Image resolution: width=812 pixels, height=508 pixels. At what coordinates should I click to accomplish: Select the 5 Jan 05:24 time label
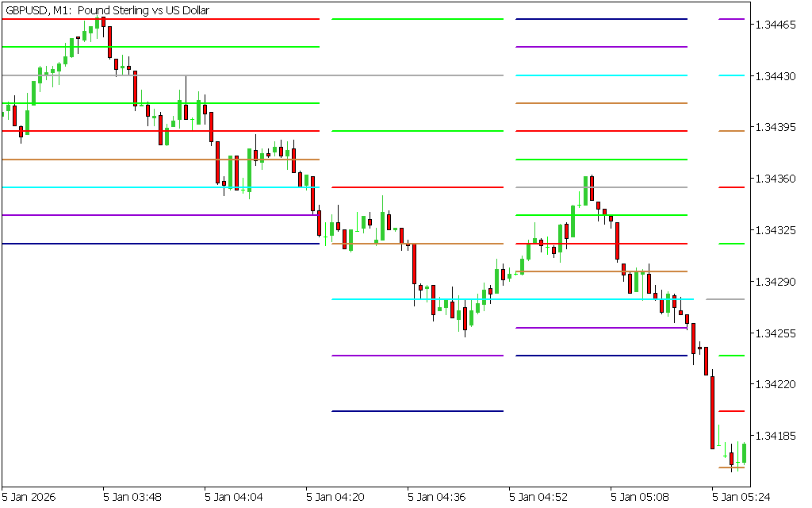coord(741,498)
